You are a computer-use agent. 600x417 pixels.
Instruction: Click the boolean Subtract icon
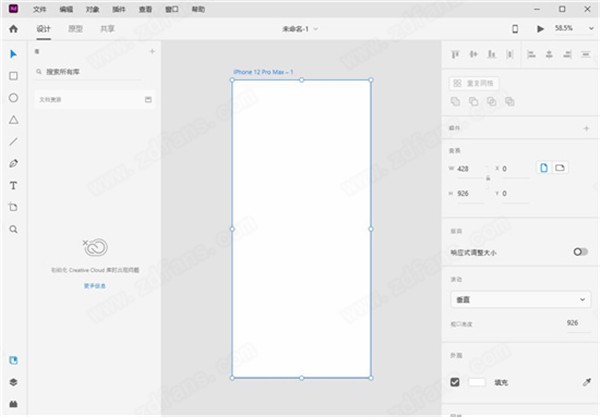click(x=473, y=101)
